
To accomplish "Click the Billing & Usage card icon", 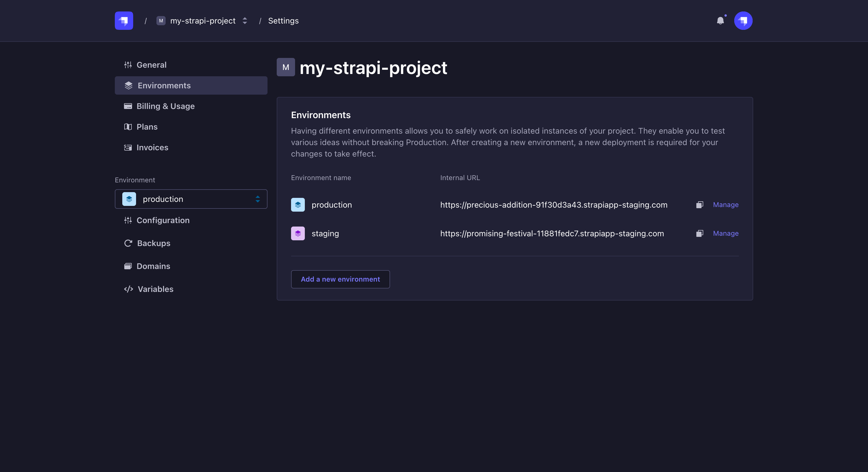I will (x=128, y=106).
